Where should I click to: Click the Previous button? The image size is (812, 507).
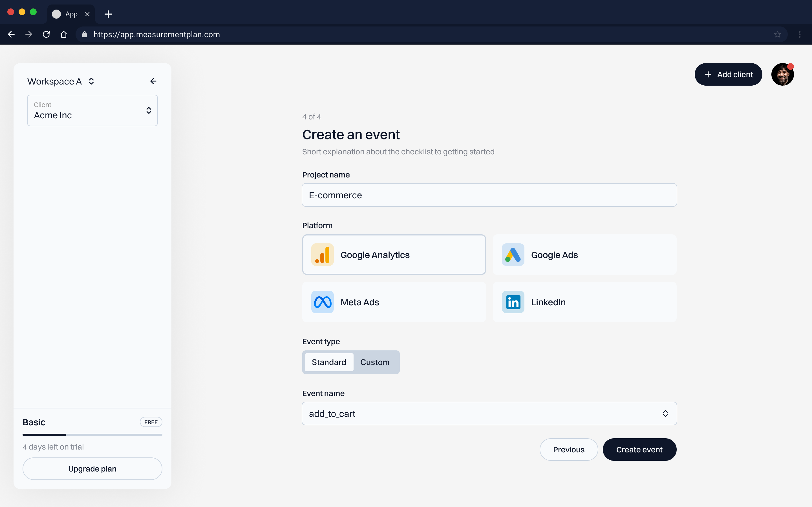pos(568,449)
